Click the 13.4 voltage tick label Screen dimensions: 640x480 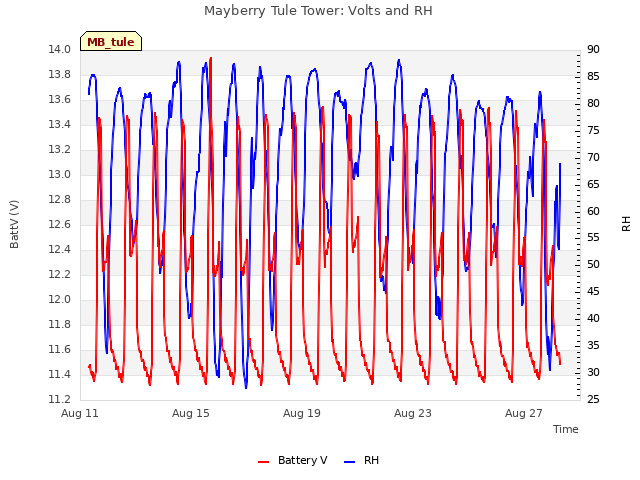(60, 124)
